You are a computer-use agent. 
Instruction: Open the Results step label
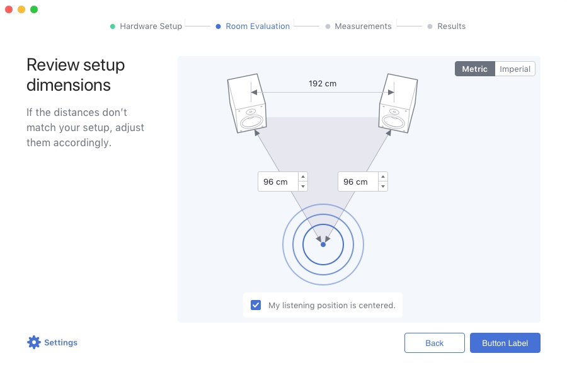451,26
